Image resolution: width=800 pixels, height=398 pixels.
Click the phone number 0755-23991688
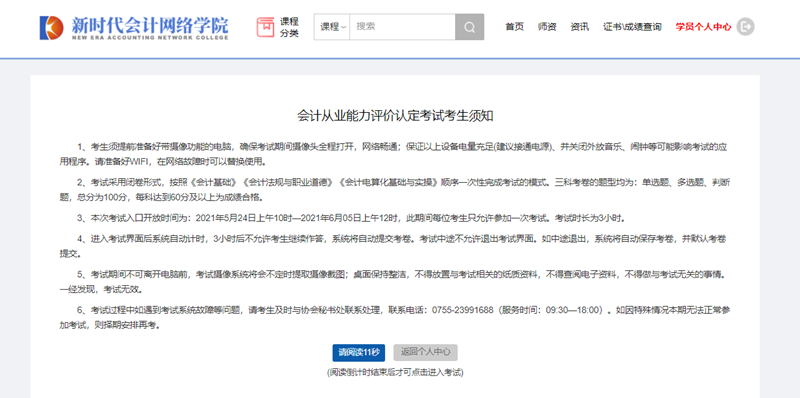(x=462, y=310)
